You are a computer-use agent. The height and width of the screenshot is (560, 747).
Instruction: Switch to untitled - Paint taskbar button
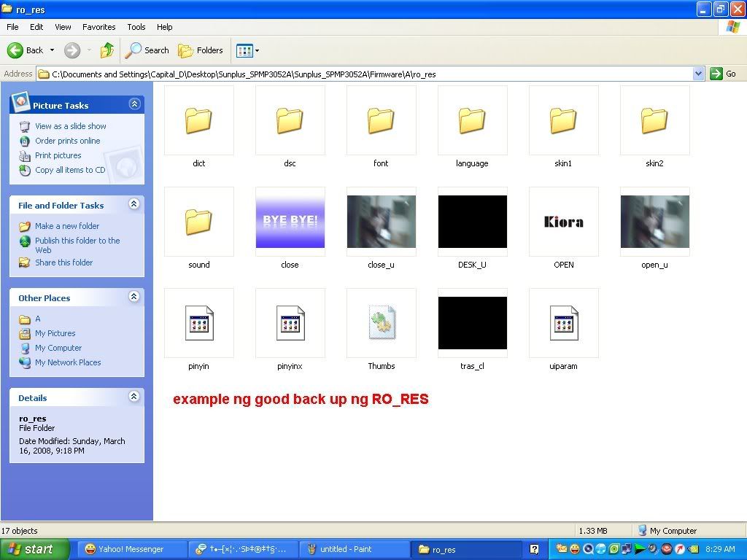[x=354, y=549]
